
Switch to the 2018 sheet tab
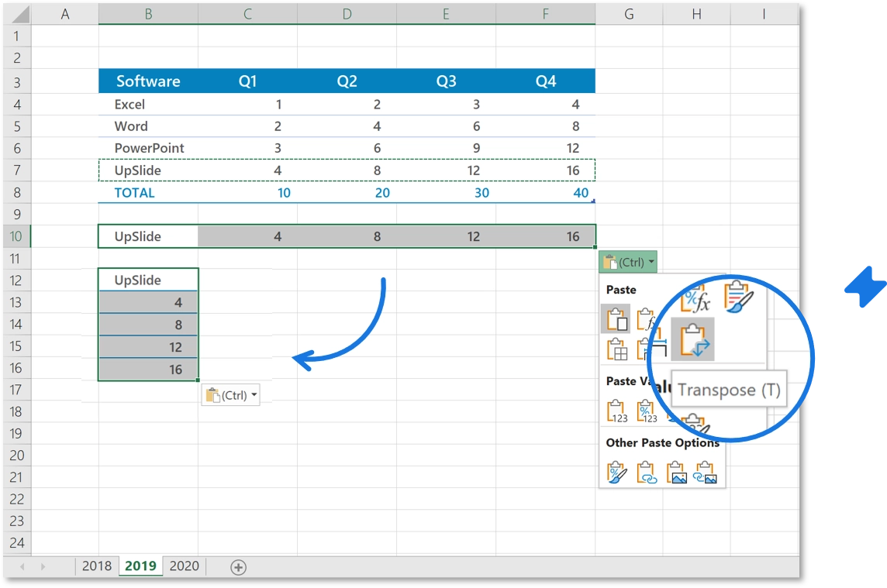click(x=96, y=566)
